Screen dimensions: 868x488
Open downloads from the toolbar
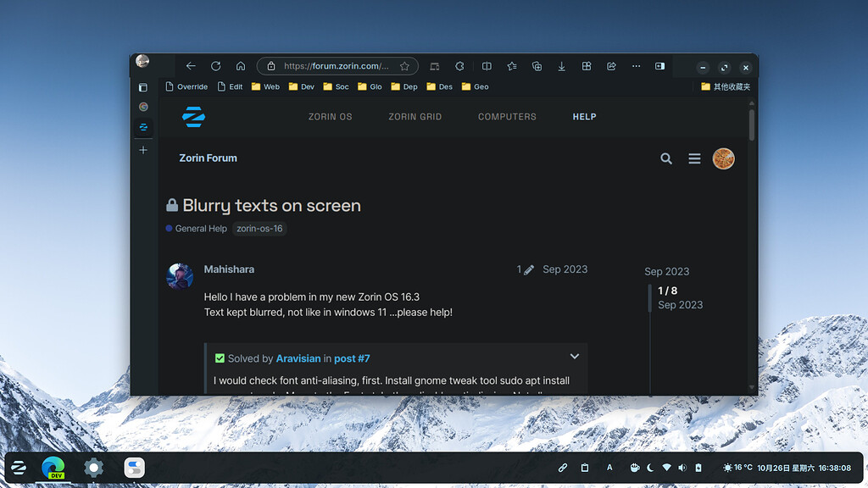coord(561,65)
